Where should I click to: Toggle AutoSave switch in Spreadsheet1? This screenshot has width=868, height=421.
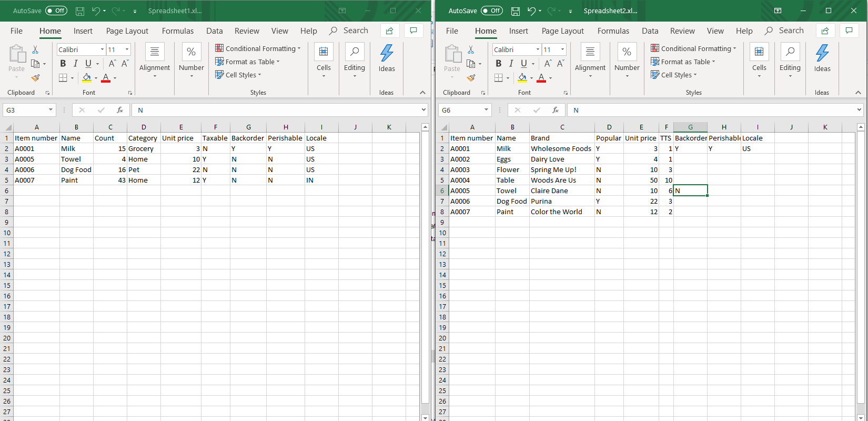point(56,11)
